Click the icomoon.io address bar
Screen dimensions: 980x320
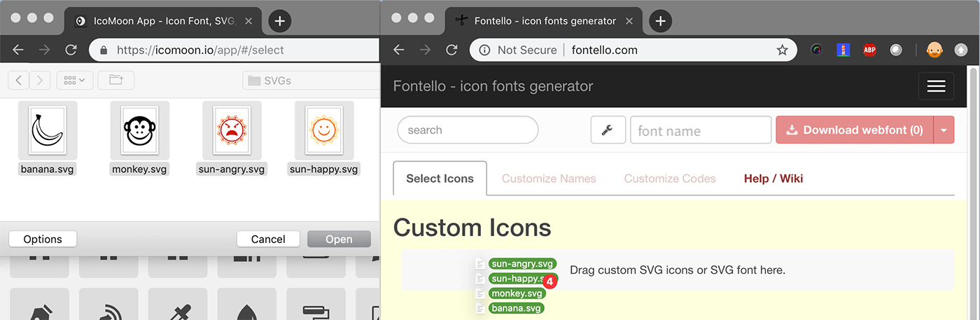click(x=234, y=50)
